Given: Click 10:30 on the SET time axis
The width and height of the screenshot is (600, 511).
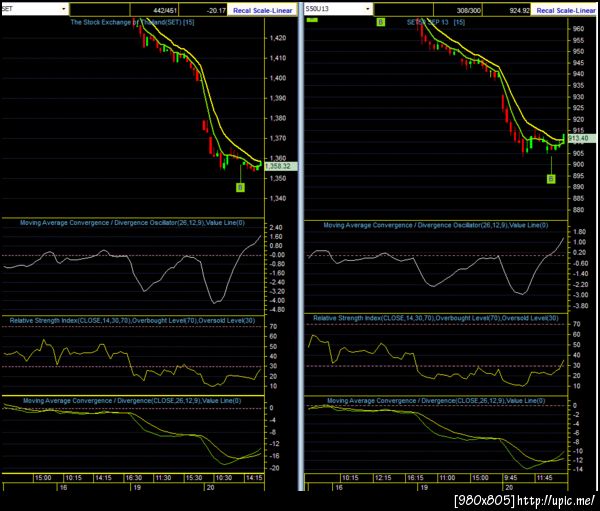Looking at the screenshot, I should tap(223, 478).
